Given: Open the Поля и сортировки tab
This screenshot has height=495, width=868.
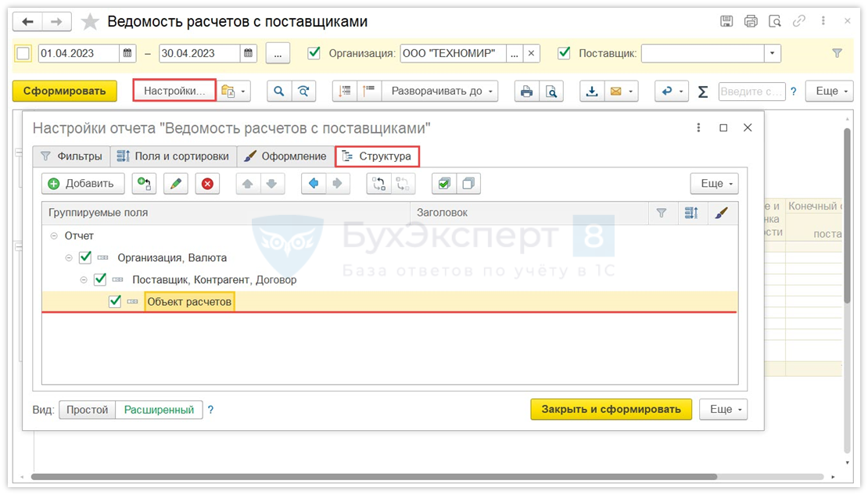Looking at the screenshot, I should [173, 156].
